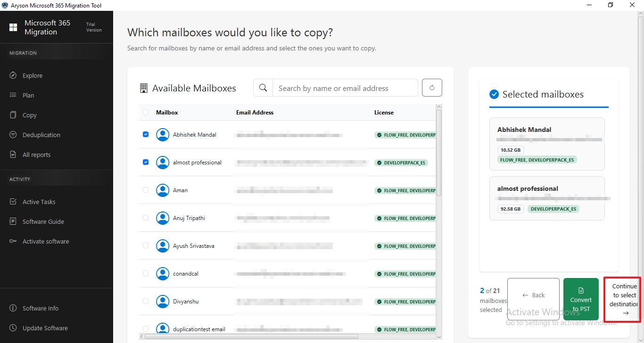Click DEVELOPERPACK_E5 badge beside 92.58 GB

553,209
